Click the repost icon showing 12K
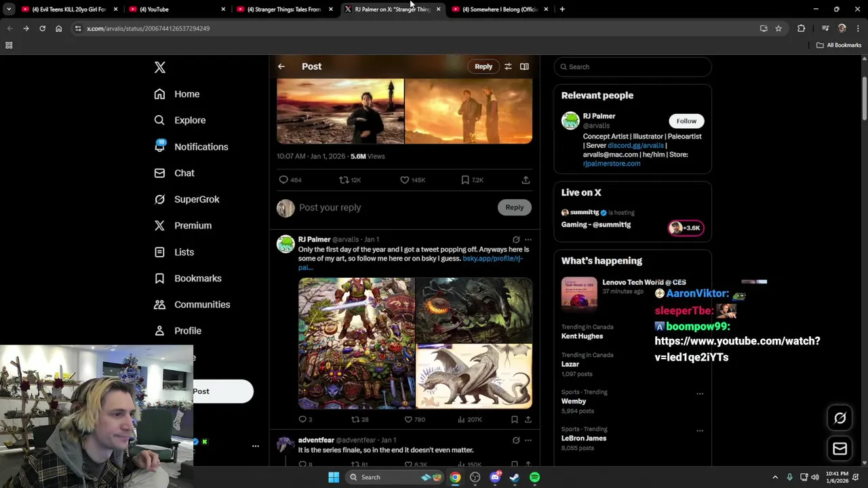The height and width of the screenshot is (488, 868). coord(344,180)
